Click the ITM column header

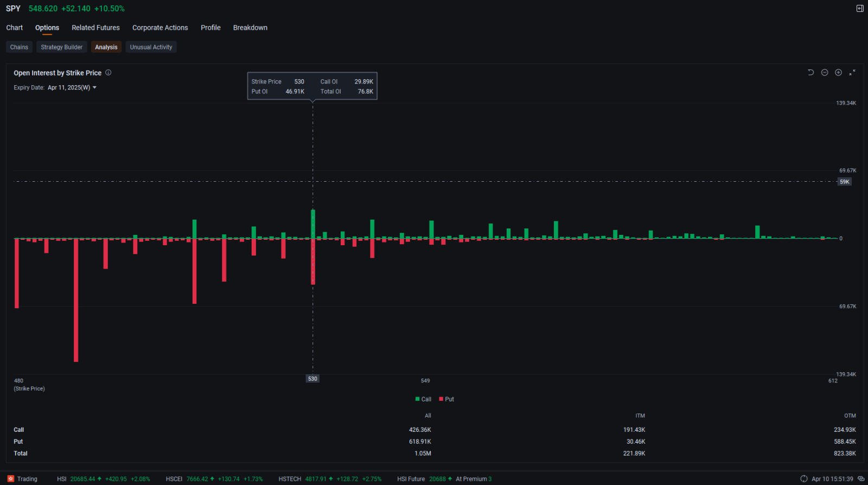pyautogui.click(x=640, y=416)
